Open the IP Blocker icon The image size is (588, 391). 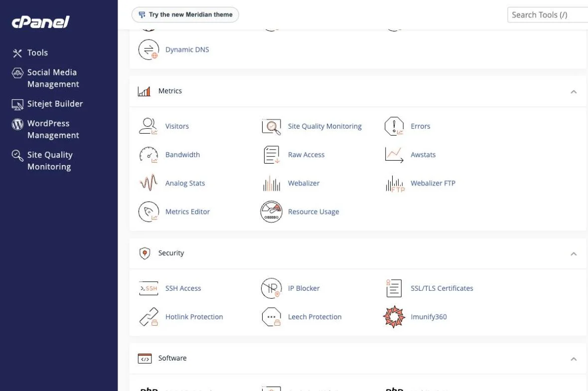[271, 288]
